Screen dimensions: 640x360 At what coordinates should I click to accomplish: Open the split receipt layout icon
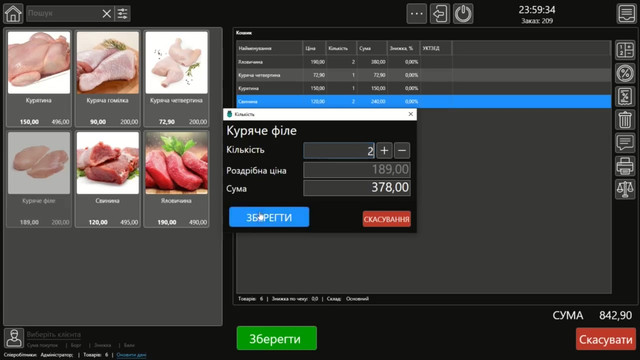tap(625, 50)
